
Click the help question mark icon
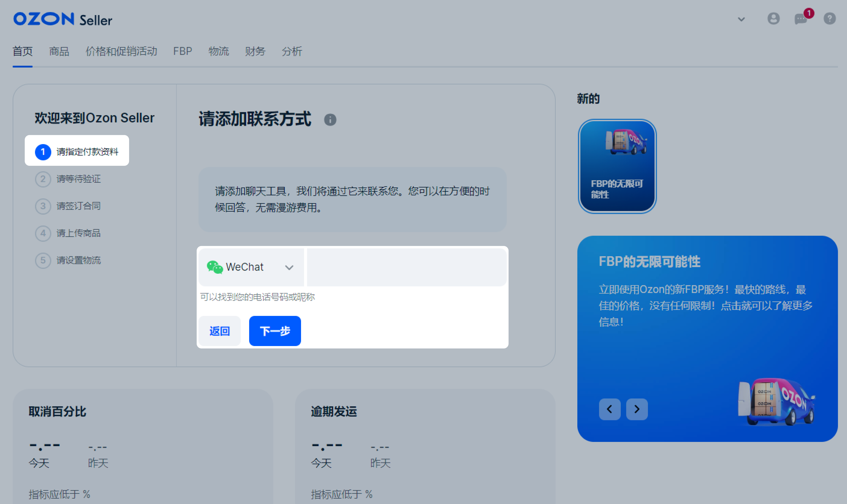(829, 19)
